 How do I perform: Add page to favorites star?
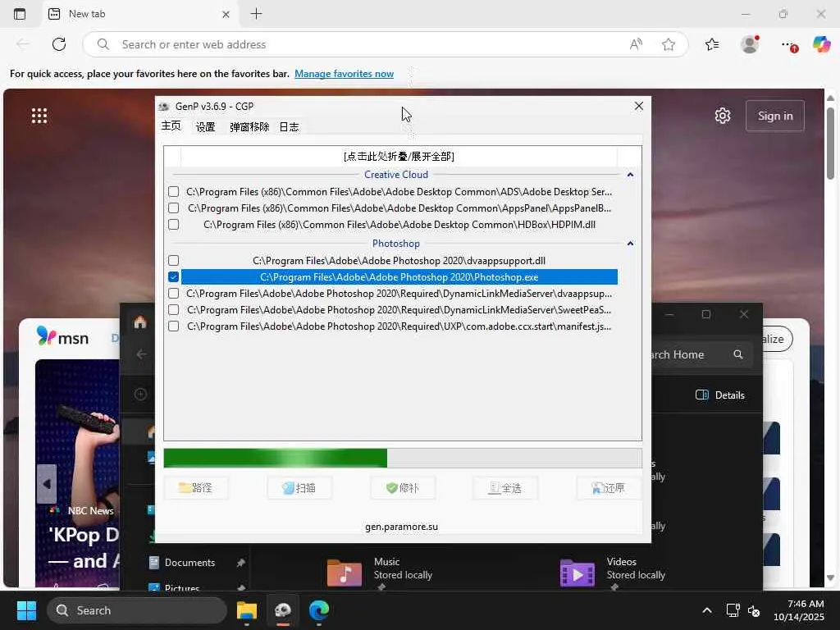pos(668,44)
